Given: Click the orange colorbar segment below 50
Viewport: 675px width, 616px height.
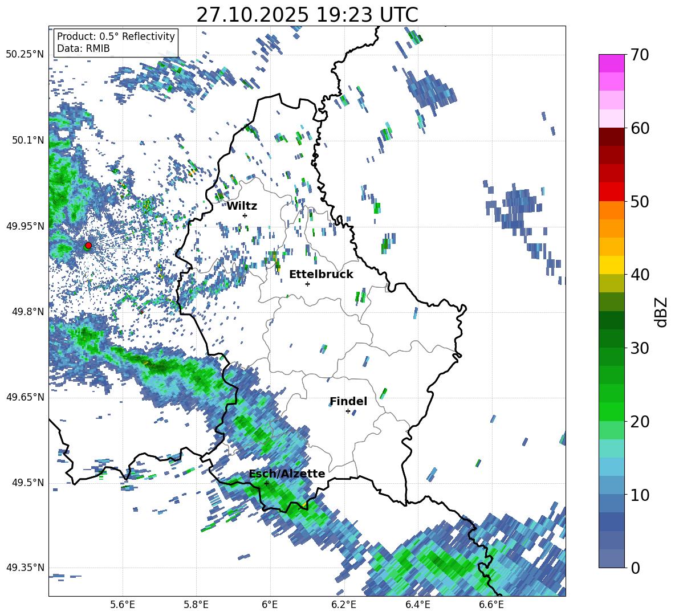Looking at the screenshot, I should point(611,210).
